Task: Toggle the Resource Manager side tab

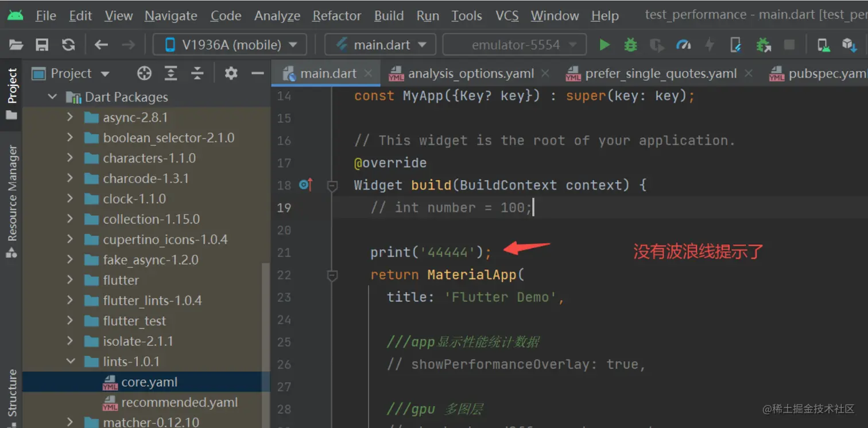Action: click(x=11, y=201)
